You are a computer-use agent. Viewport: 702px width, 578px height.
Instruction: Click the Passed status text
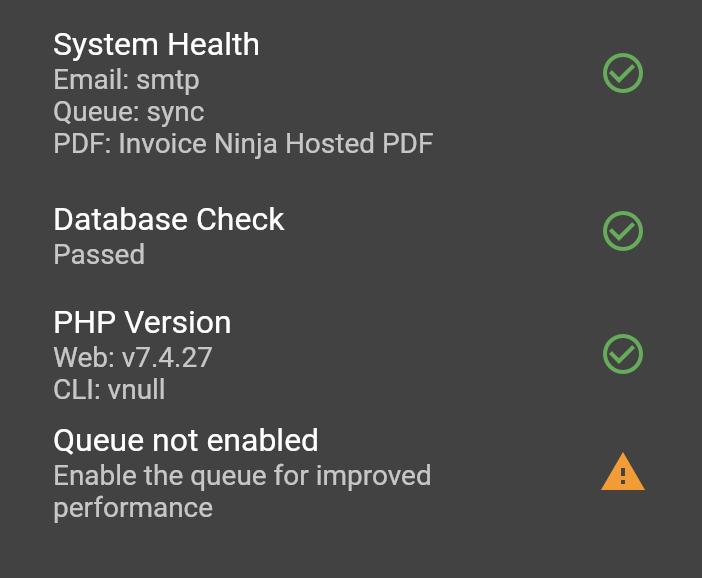[x=99, y=254]
